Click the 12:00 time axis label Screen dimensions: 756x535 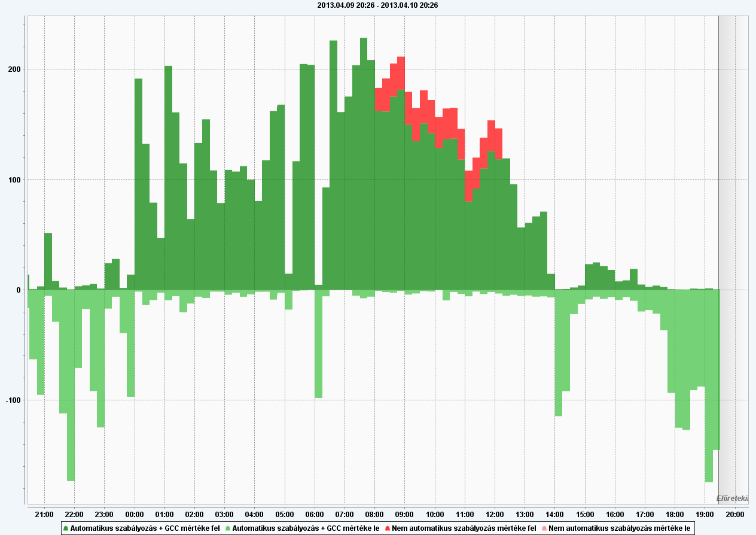(x=495, y=514)
